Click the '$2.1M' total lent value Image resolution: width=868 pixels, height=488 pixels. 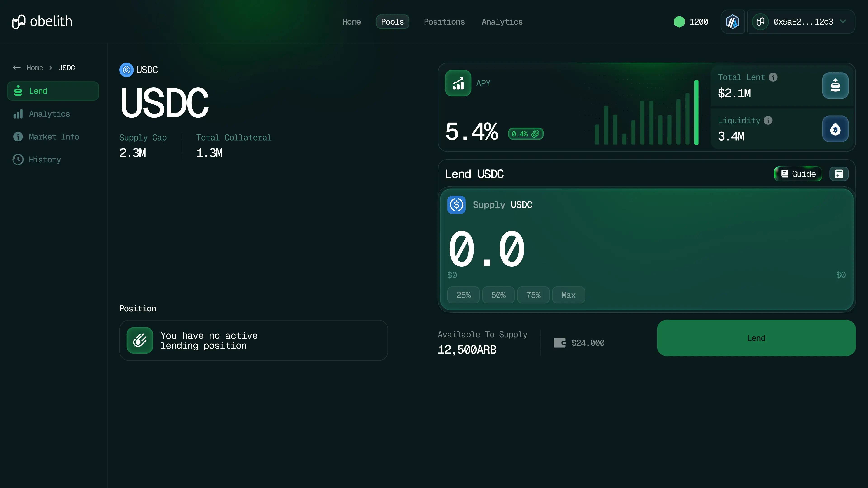click(735, 93)
